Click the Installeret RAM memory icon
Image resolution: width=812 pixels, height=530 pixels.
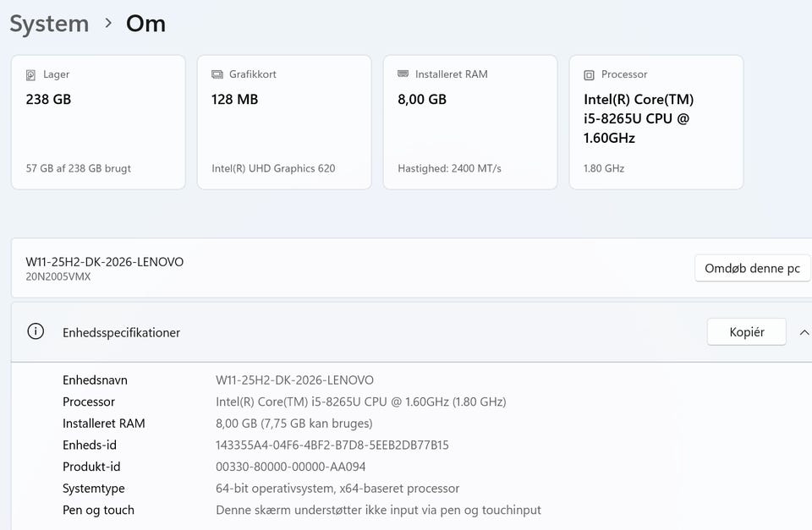[x=403, y=74]
